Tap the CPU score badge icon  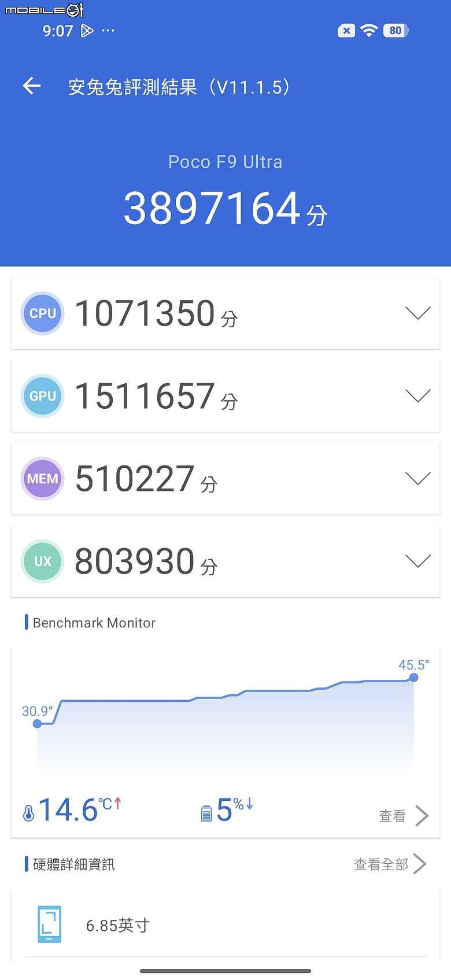click(42, 313)
